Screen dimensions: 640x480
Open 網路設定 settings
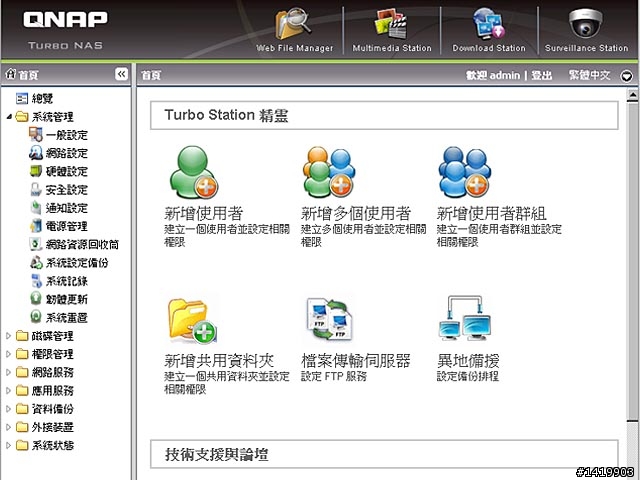click(67, 153)
